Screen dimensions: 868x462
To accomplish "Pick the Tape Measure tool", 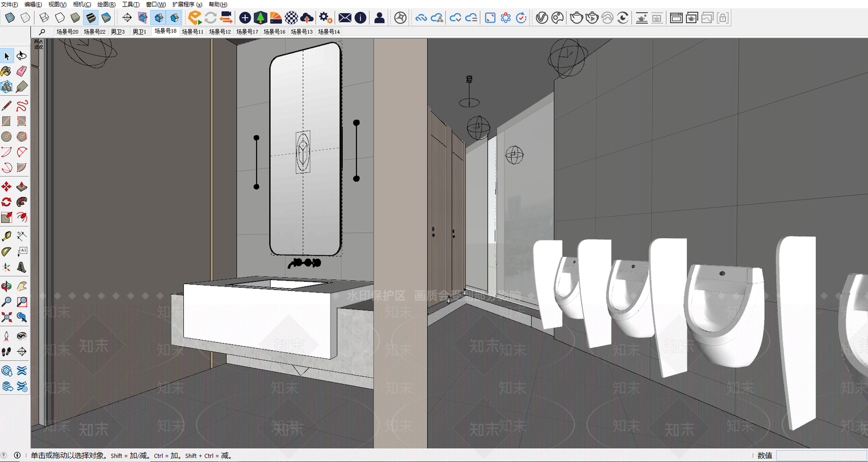I will (x=7, y=236).
